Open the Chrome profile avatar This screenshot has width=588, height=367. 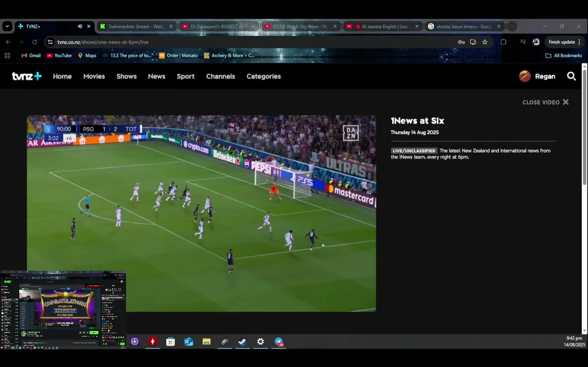(x=536, y=42)
